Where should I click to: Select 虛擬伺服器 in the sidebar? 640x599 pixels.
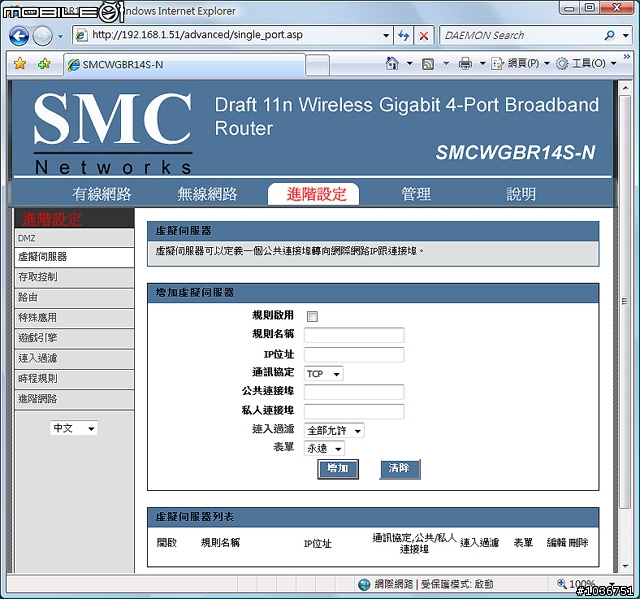(74, 257)
